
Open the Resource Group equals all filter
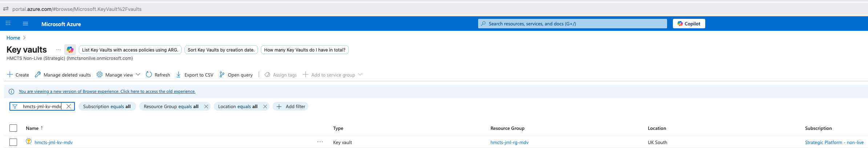(x=171, y=106)
